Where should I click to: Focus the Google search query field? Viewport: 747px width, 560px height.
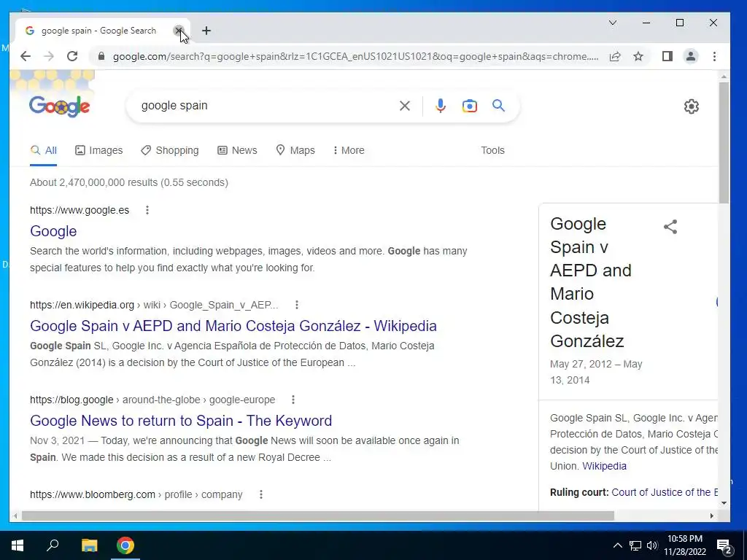267,106
